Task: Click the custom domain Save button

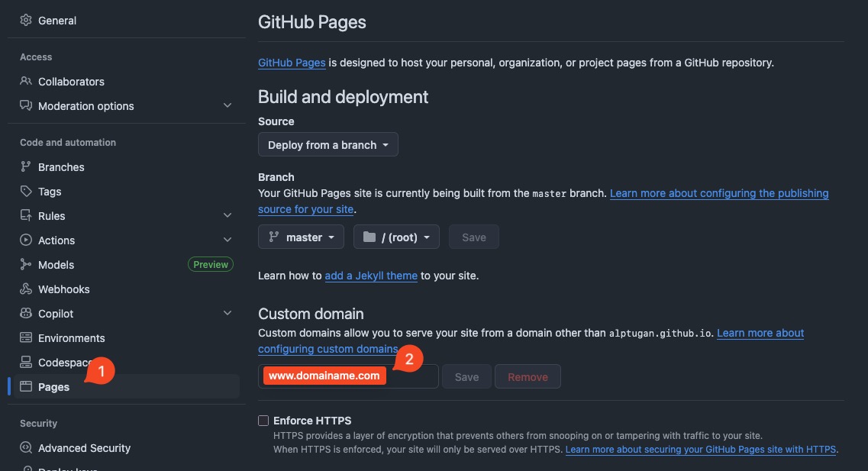Action: (466, 376)
